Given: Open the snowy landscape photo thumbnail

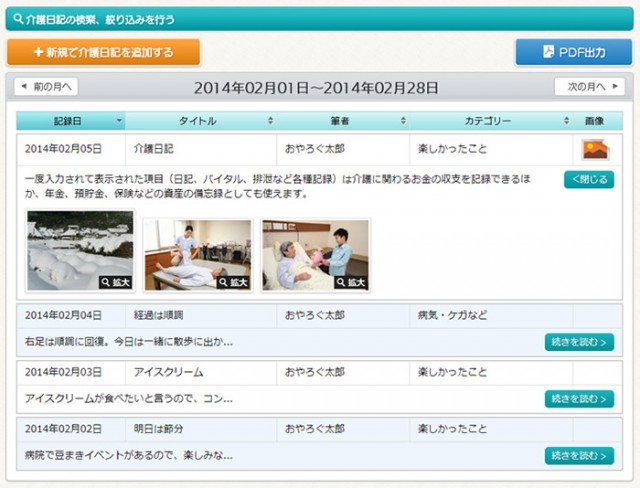Looking at the screenshot, I should pyautogui.click(x=80, y=250).
